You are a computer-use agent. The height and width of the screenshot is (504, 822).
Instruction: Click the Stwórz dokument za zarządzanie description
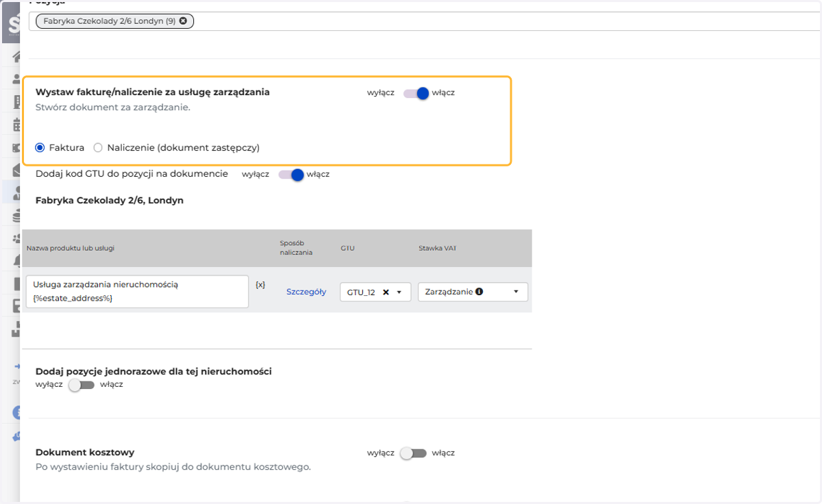113,108
